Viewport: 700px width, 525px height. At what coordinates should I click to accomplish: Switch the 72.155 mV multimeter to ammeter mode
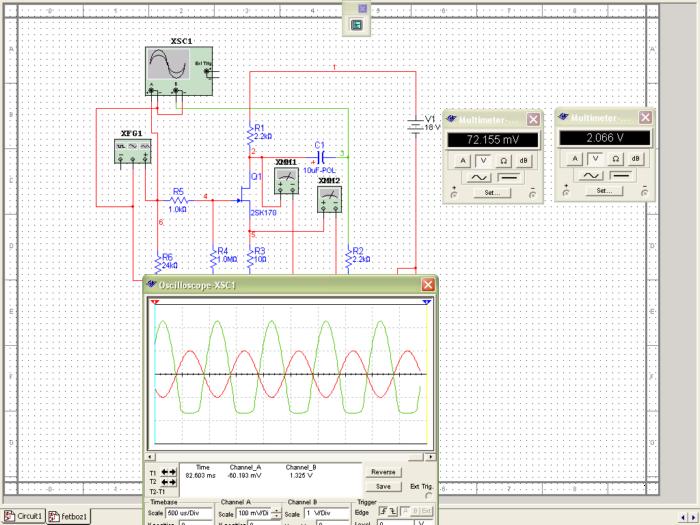pyautogui.click(x=462, y=161)
